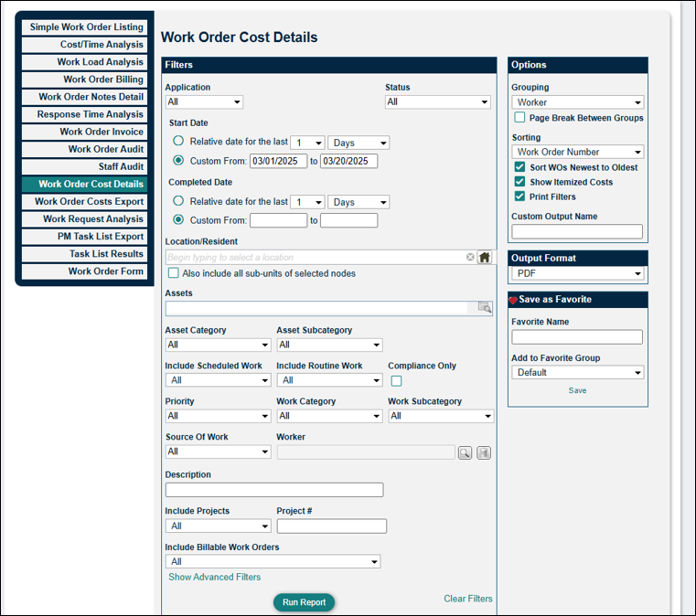Tick the Compliance Only checkbox
The image size is (696, 616).
click(x=396, y=381)
